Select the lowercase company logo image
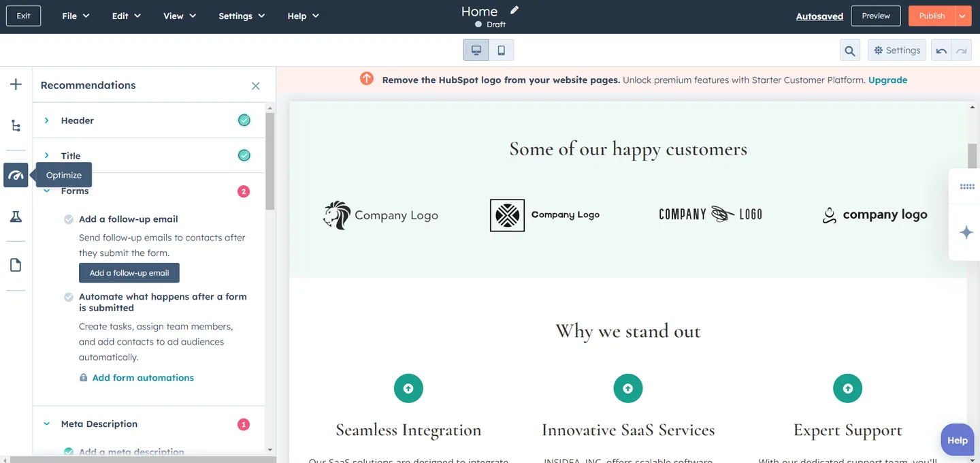The width and height of the screenshot is (980, 463). [875, 215]
